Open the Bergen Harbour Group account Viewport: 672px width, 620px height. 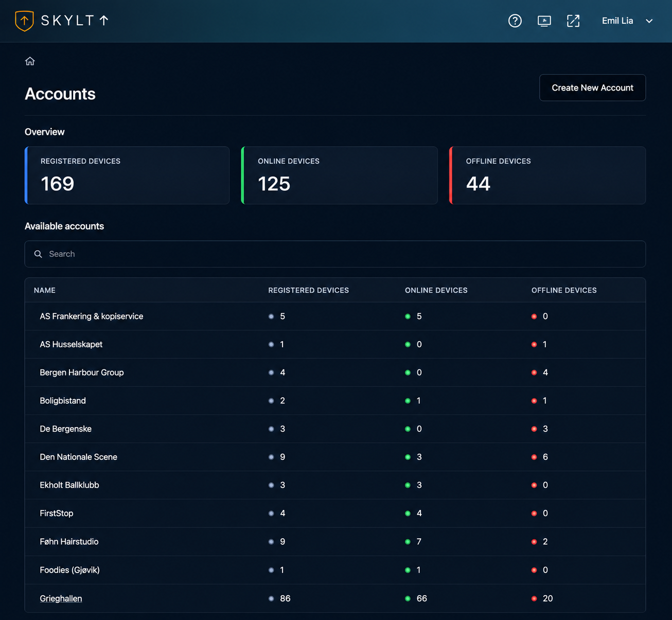(82, 373)
